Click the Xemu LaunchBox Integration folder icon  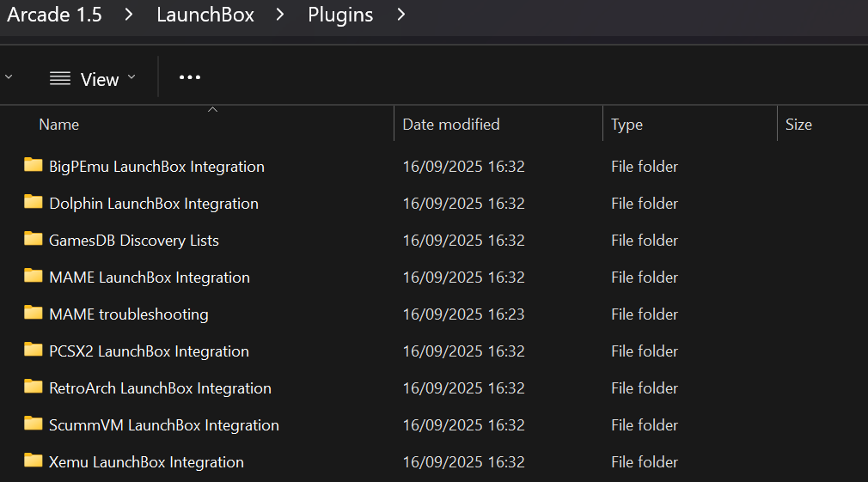(34, 461)
